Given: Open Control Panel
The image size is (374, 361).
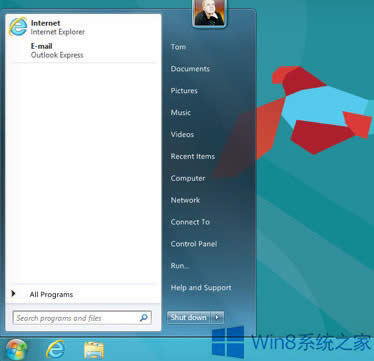Looking at the screenshot, I should (x=194, y=244).
